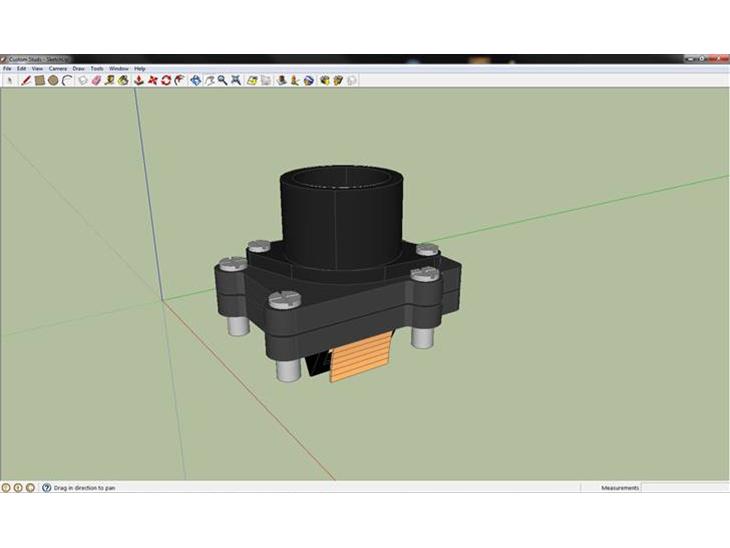
Task: Open the File menu
Action: pos(7,69)
